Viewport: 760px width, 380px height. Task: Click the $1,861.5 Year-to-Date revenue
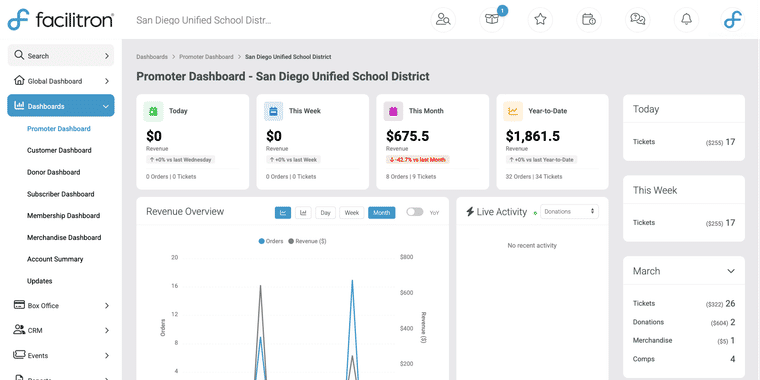coord(533,136)
